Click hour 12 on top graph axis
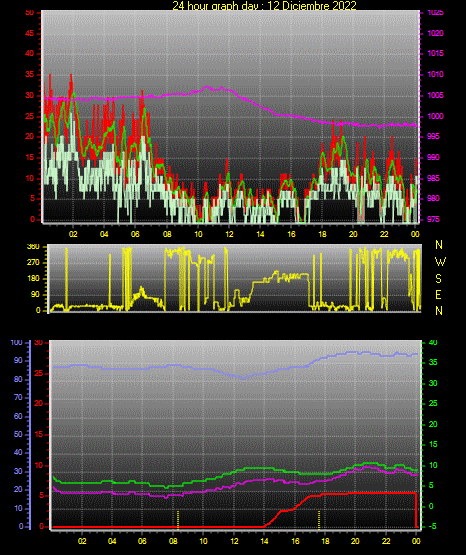The height and width of the screenshot is (555, 466). pos(229,234)
